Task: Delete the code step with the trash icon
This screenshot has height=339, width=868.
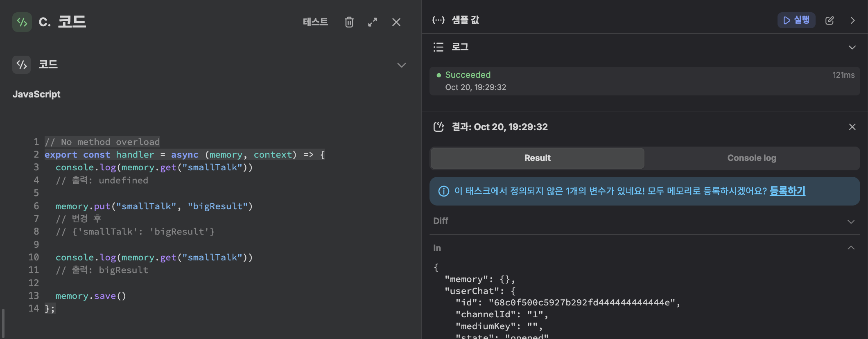Action: [349, 22]
